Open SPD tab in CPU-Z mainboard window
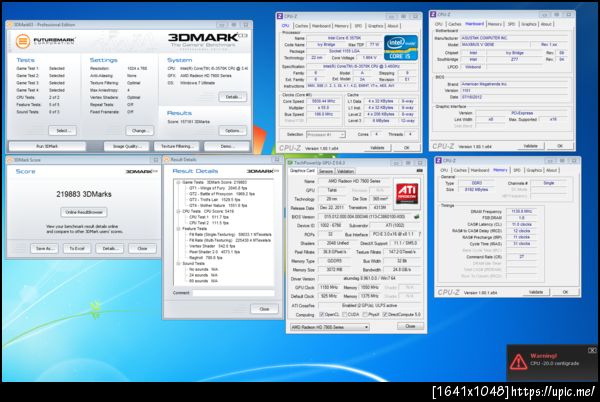The width and height of the screenshot is (600, 402). (512, 24)
